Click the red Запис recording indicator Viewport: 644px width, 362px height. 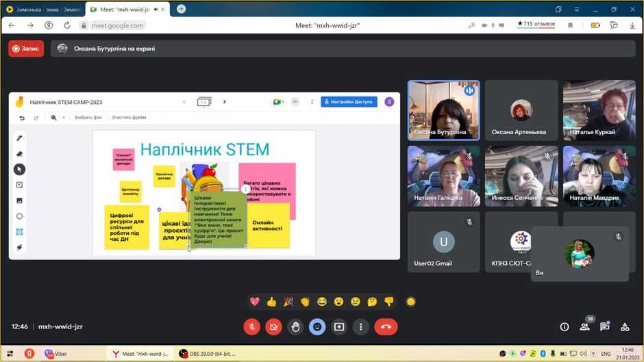[26, 49]
